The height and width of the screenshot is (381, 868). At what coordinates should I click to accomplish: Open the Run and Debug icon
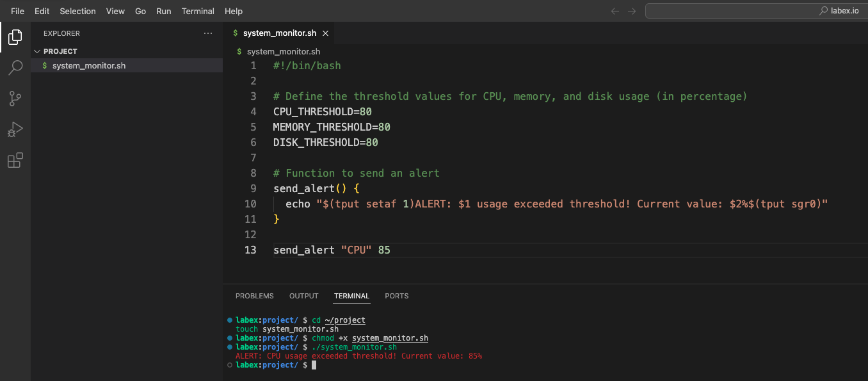coord(14,129)
